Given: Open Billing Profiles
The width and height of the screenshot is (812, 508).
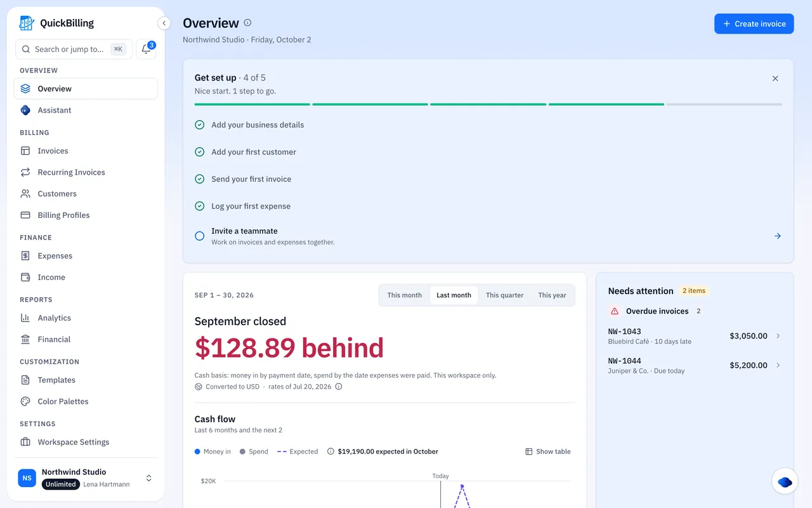Looking at the screenshot, I should pyautogui.click(x=86, y=215).
